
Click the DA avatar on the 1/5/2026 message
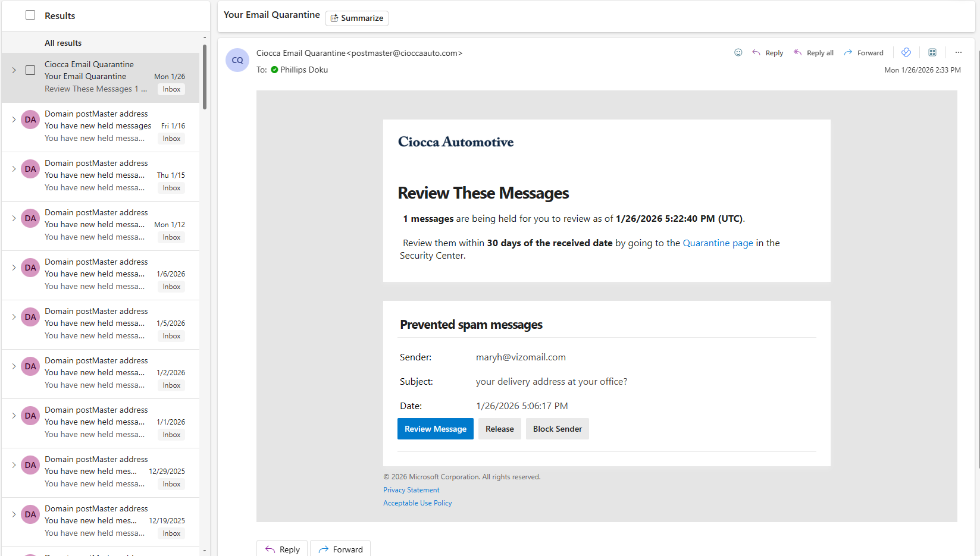pos(30,317)
